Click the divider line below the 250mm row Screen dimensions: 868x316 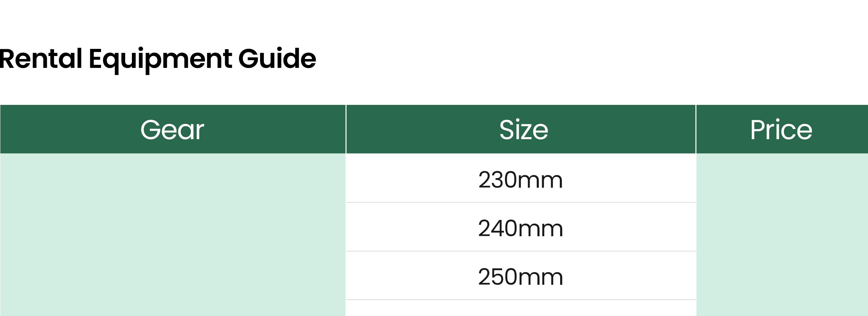pyautogui.click(x=521, y=300)
